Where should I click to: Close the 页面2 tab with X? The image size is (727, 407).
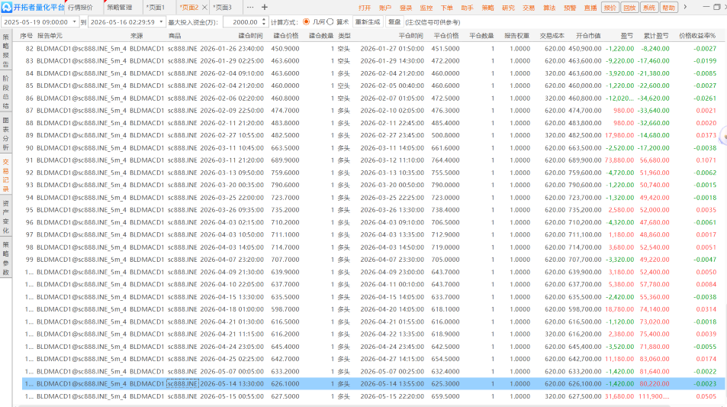coord(204,7)
